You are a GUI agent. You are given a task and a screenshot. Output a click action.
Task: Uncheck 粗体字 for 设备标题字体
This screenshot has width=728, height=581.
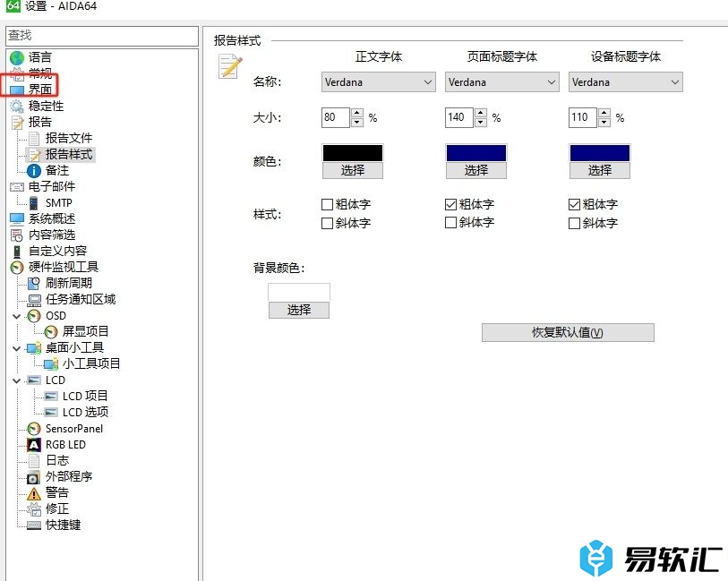[x=574, y=205]
